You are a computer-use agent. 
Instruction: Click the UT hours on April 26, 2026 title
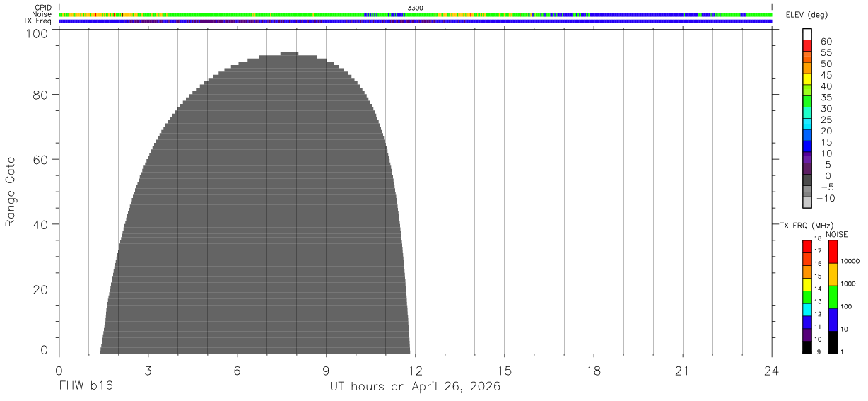pyautogui.click(x=415, y=387)
